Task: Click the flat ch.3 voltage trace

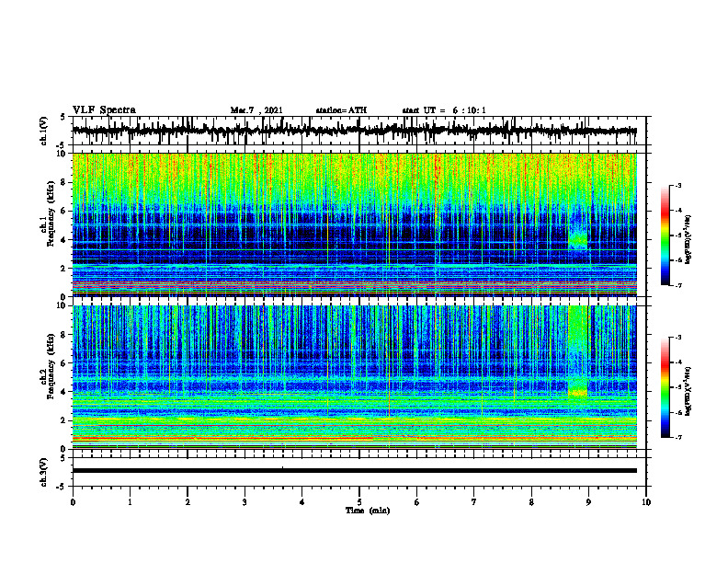Action: point(354,471)
